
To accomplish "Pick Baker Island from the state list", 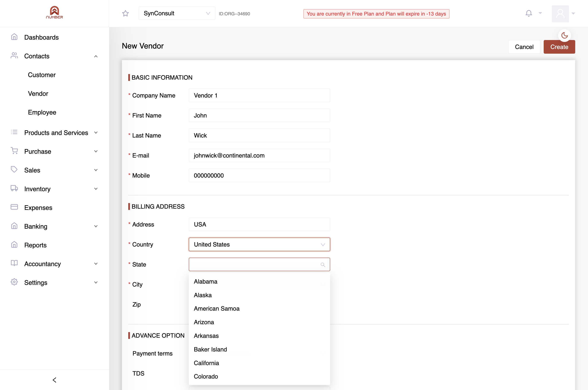I will (x=259, y=350).
